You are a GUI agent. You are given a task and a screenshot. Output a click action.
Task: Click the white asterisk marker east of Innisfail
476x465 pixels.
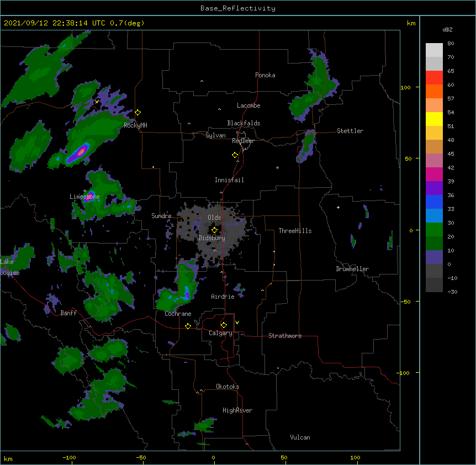pyautogui.click(x=277, y=167)
